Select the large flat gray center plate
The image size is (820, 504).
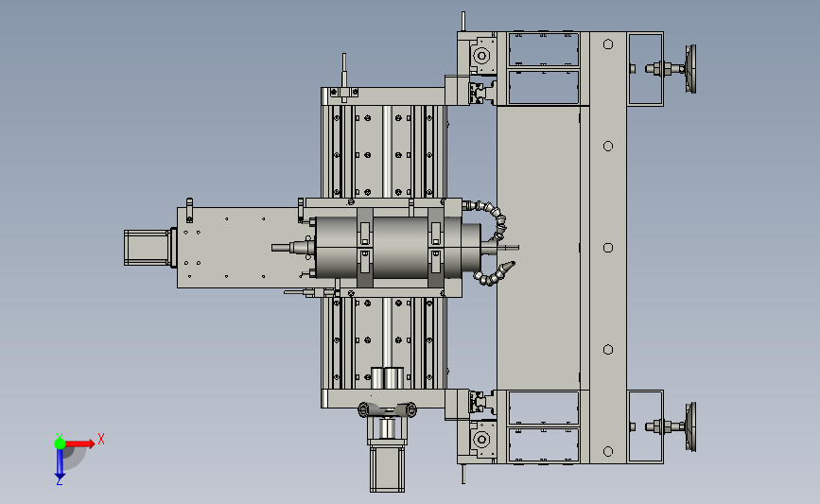click(539, 248)
